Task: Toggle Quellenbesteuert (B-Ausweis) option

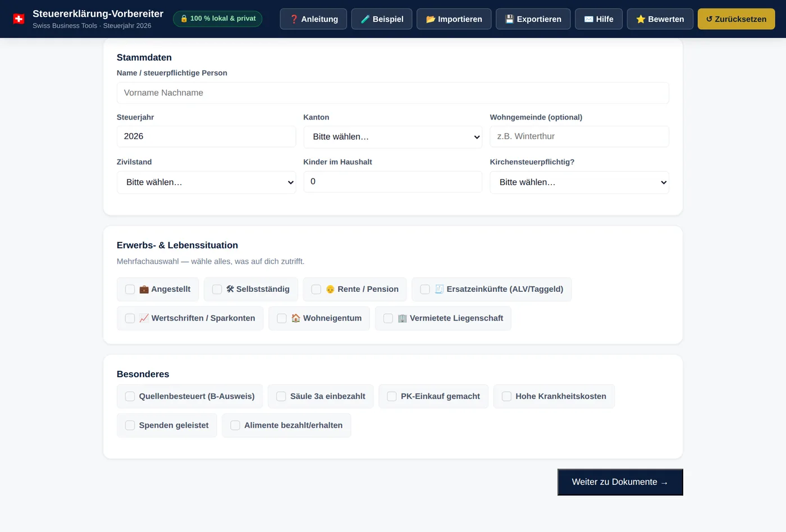Action: (x=190, y=396)
